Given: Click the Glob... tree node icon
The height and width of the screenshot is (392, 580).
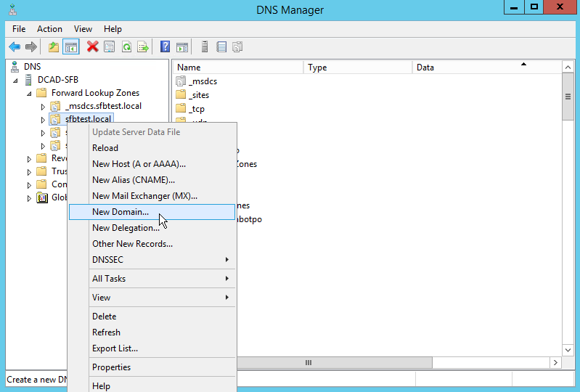Looking at the screenshot, I should (42, 198).
